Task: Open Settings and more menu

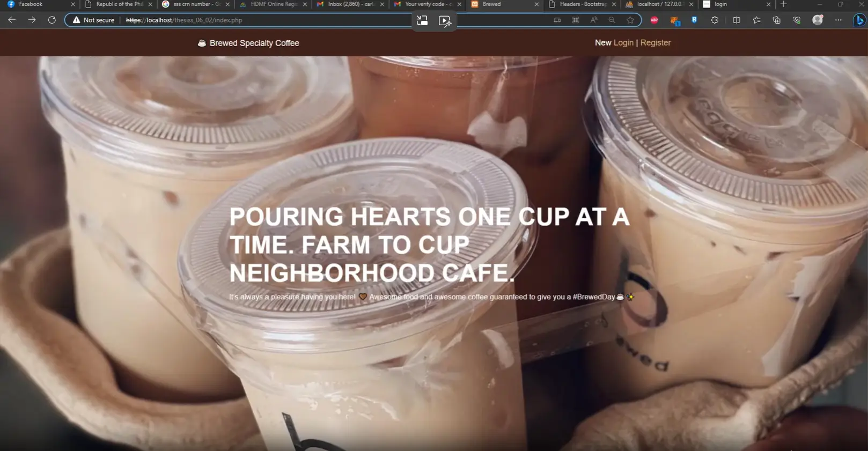Action: pyautogui.click(x=838, y=20)
